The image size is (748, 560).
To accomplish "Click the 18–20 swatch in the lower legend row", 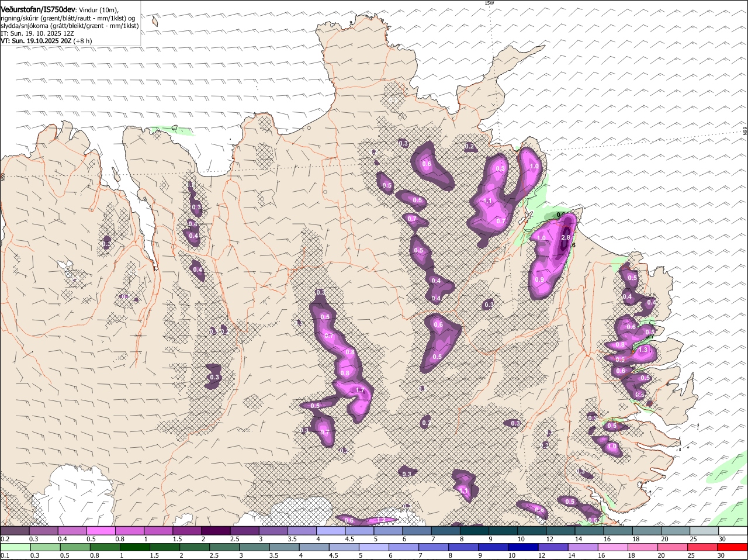I will coord(643,548).
